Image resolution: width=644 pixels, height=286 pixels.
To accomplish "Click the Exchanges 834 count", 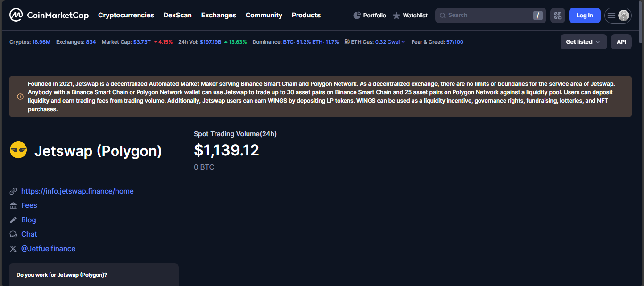I will point(91,42).
